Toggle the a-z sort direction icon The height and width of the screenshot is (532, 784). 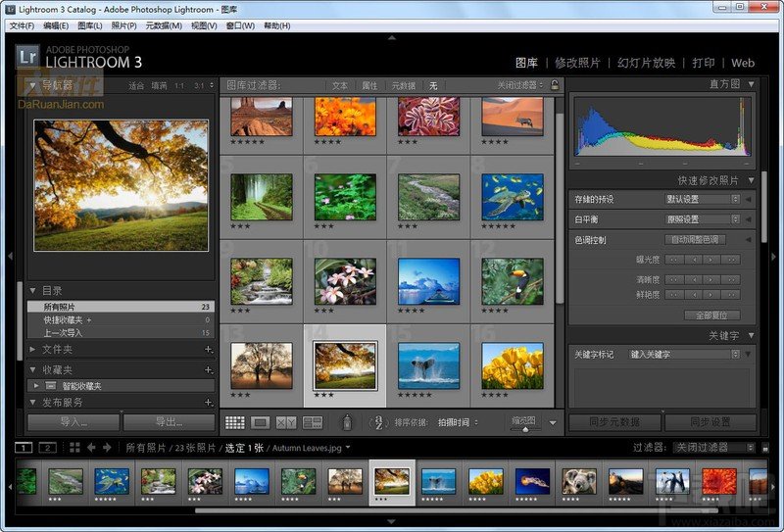coord(379,422)
